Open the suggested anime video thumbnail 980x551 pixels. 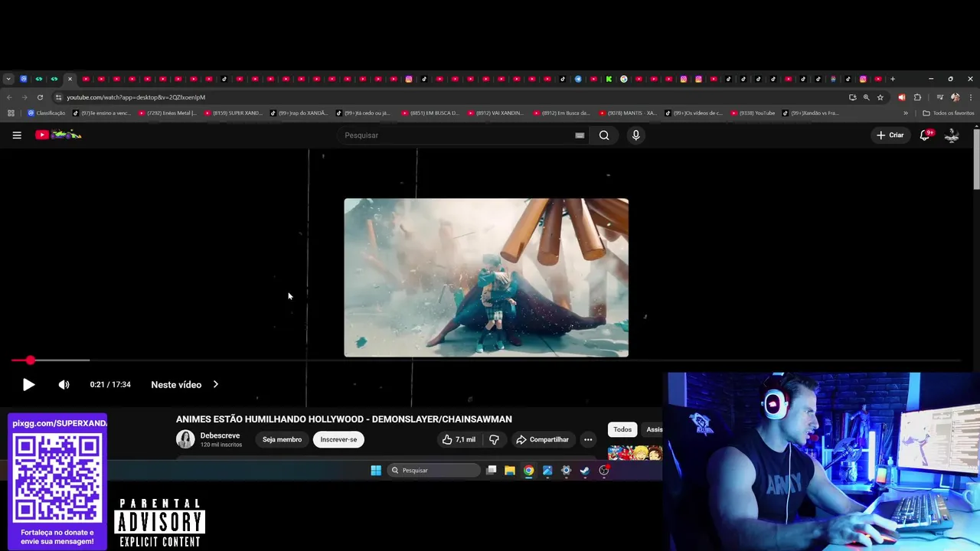point(635,453)
